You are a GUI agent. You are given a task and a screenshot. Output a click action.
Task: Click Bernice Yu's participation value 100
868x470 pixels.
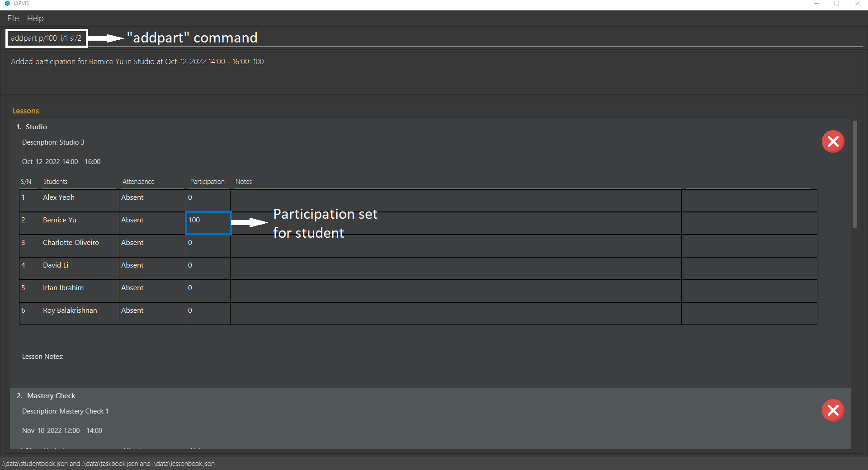(x=194, y=220)
